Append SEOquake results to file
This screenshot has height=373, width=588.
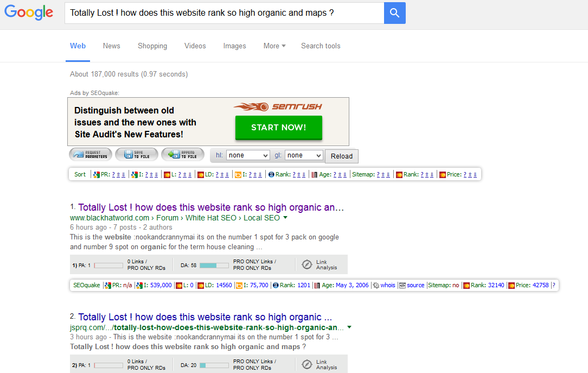[x=183, y=154]
